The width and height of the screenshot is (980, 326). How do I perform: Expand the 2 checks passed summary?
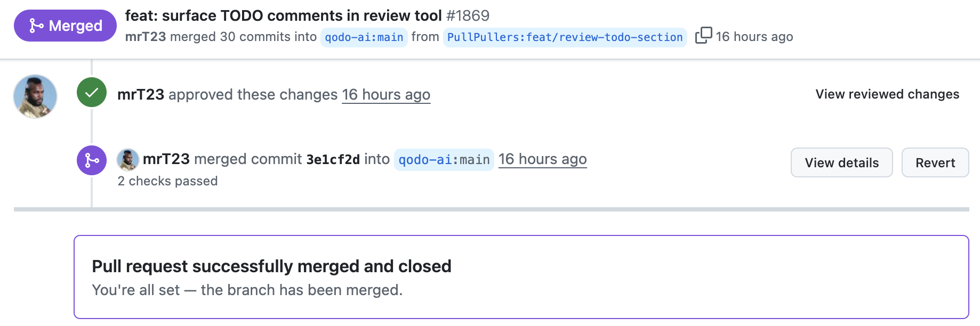click(167, 181)
